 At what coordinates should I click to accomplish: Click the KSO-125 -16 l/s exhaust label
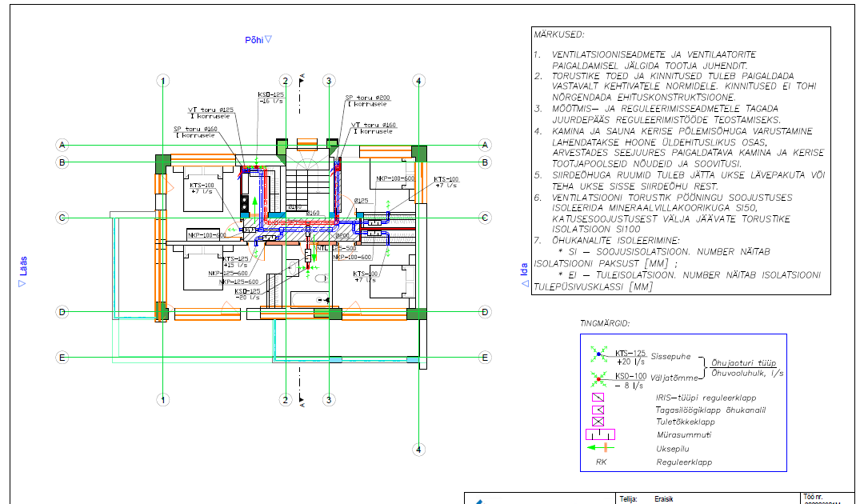point(271,98)
